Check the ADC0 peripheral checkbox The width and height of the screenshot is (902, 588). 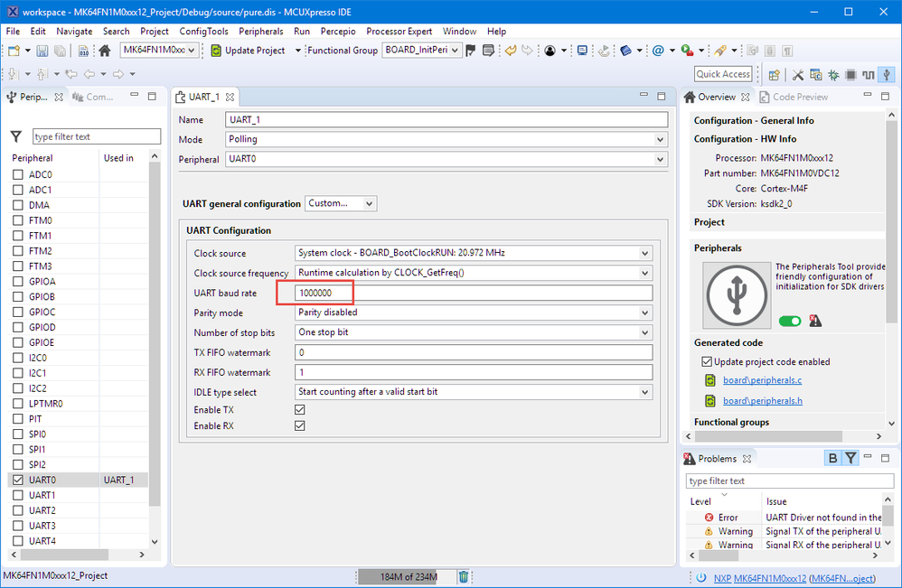18,174
